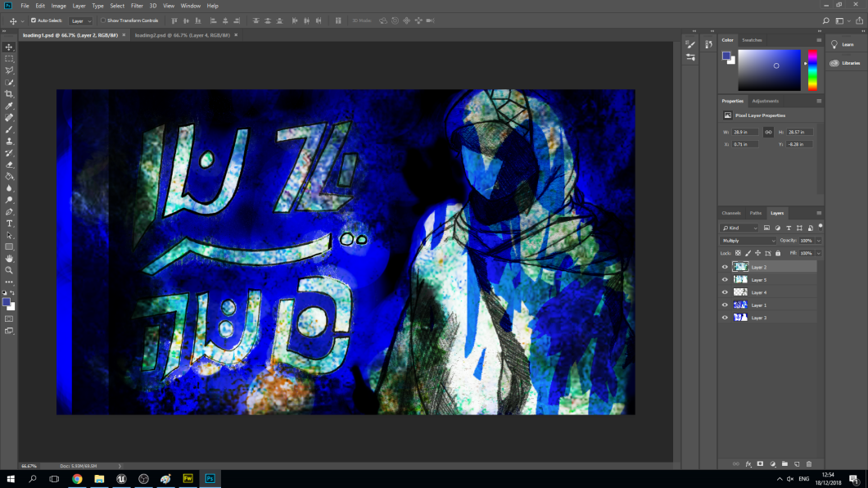This screenshot has width=868, height=488.
Task: Expand the Opacity slider dropdown arrow
Action: pos(819,241)
